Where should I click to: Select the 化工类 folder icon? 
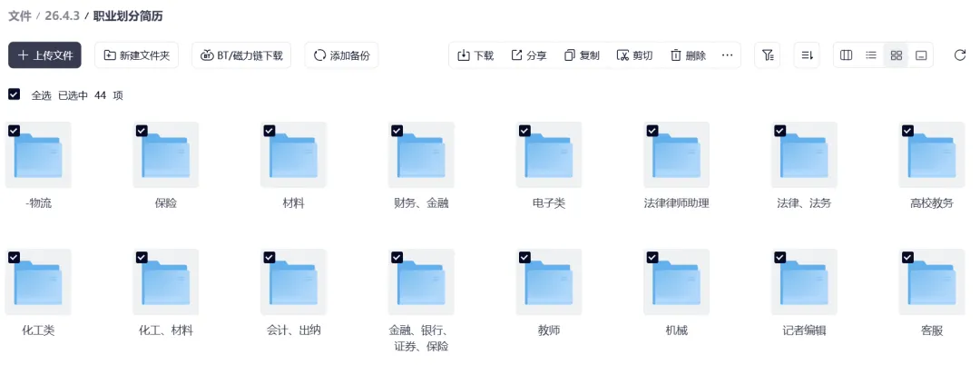38,282
